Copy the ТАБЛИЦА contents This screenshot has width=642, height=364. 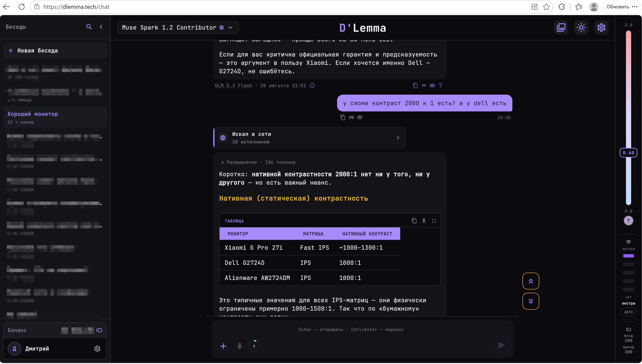coord(414,221)
